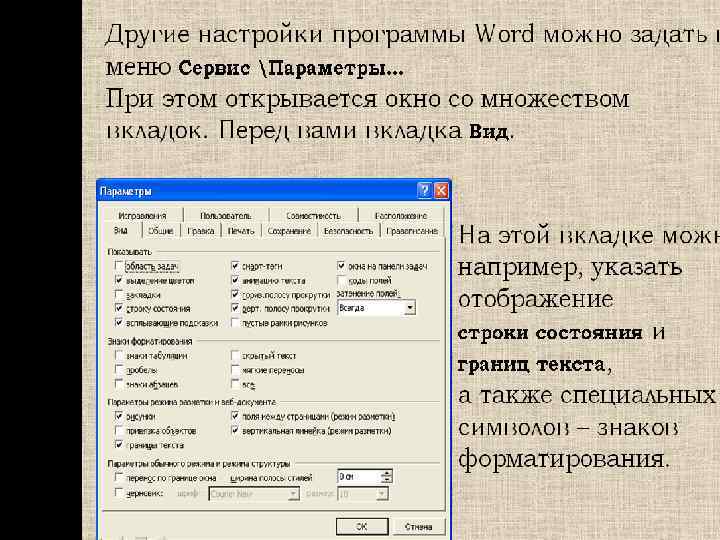Toggle the анимацию текста checkbox
The height and width of the screenshot is (540, 720).
[x=235, y=280]
